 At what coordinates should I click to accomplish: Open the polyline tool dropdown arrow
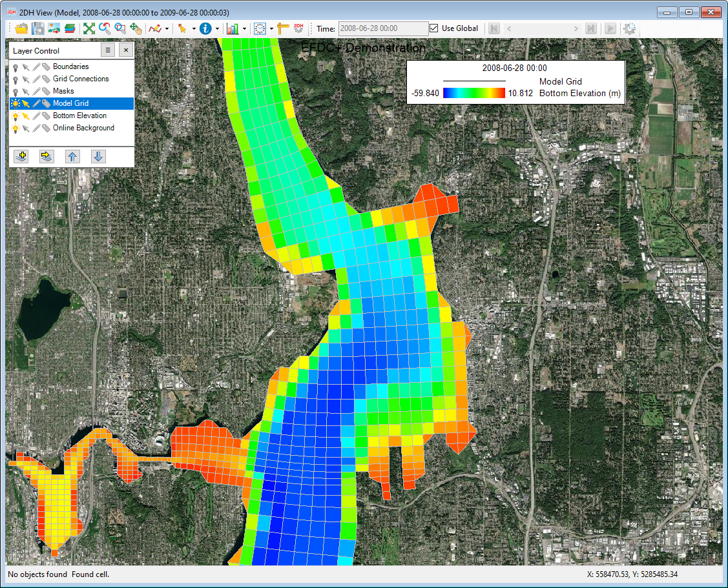[x=167, y=28]
